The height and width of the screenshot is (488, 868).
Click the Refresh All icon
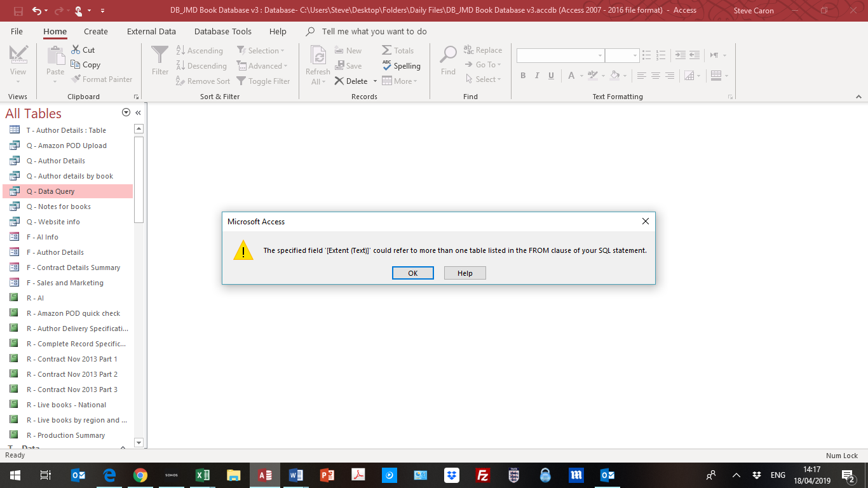pos(318,55)
